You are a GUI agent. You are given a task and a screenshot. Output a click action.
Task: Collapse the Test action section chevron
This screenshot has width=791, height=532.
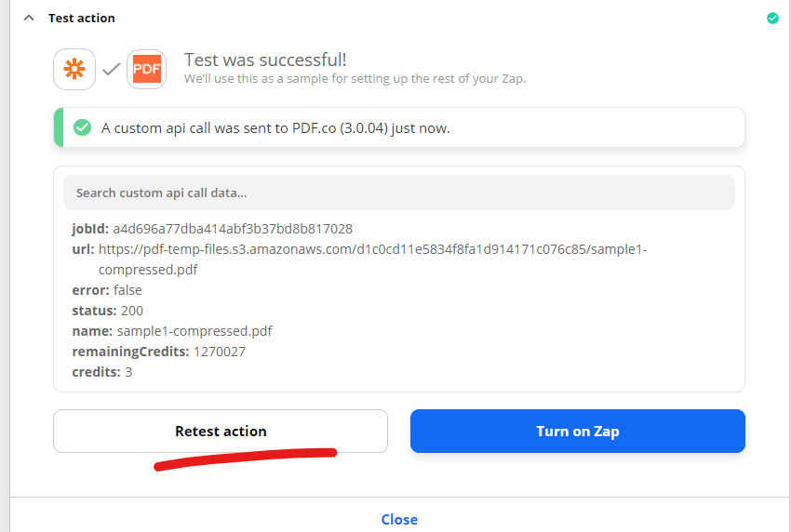[29, 18]
